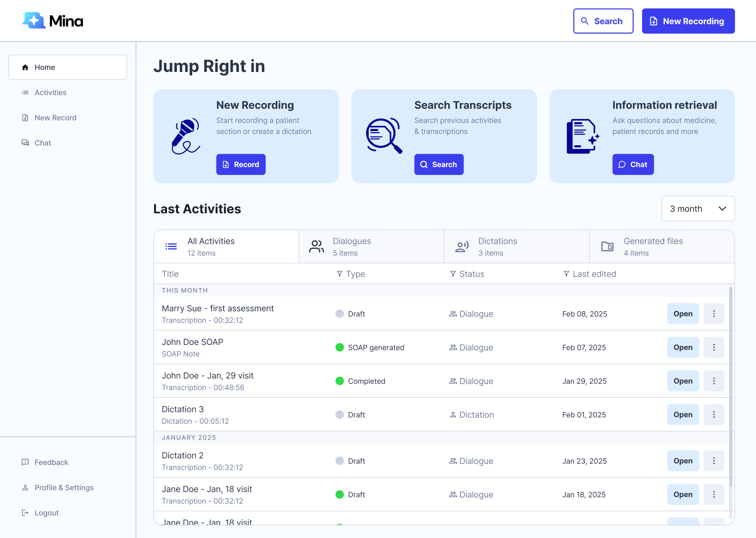The height and width of the screenshot is (538, 756).
Task: Select the Home icon in the sidebar
Action: click(25, 67)
